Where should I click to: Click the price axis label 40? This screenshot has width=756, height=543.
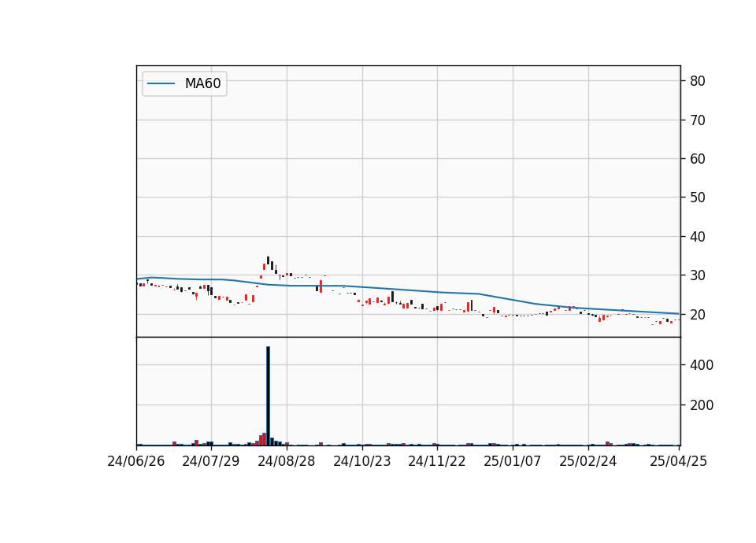[697, 237]
